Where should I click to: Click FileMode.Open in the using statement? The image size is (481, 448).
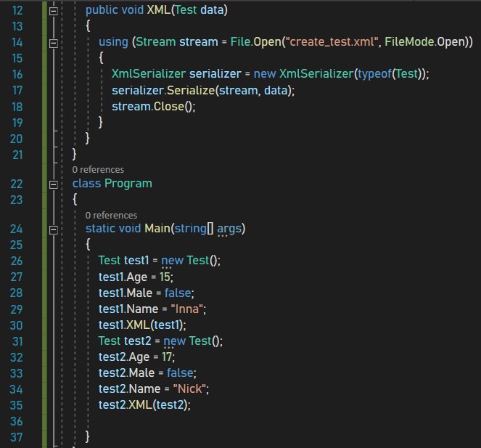click(x=425, y=42)
